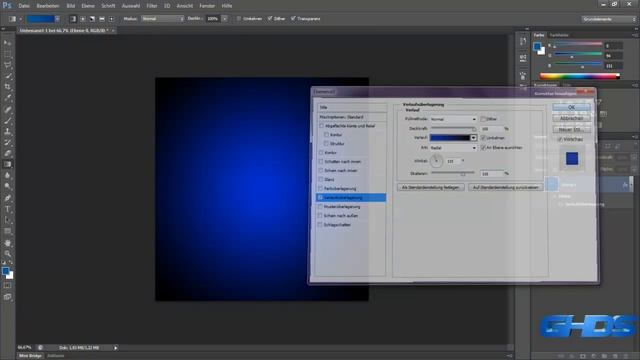Open Filter menu

coord(152,6)
